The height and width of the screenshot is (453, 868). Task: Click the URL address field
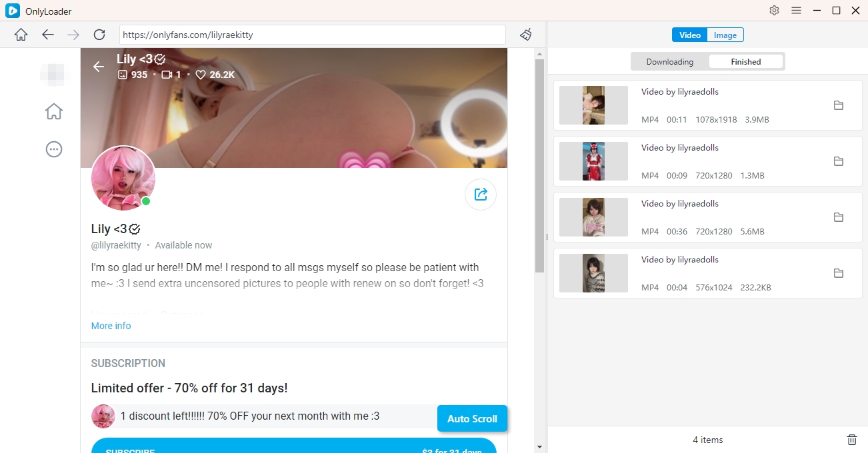point(312,35)
